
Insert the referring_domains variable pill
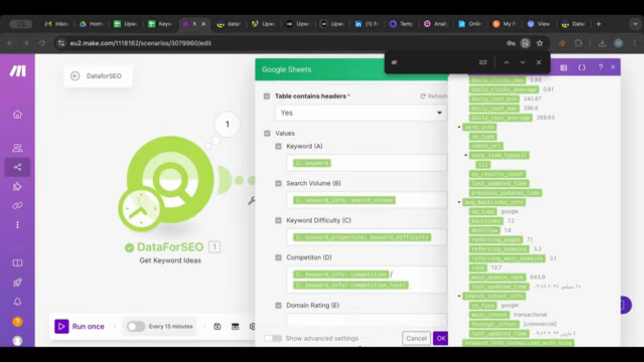point(499,249)
